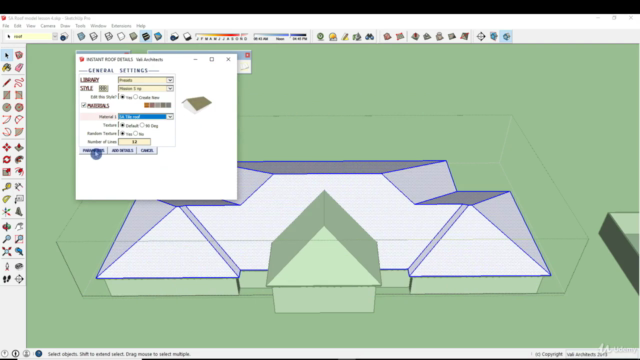
Task: Click the roof style preview thumbnail
Action: point(197,104)
